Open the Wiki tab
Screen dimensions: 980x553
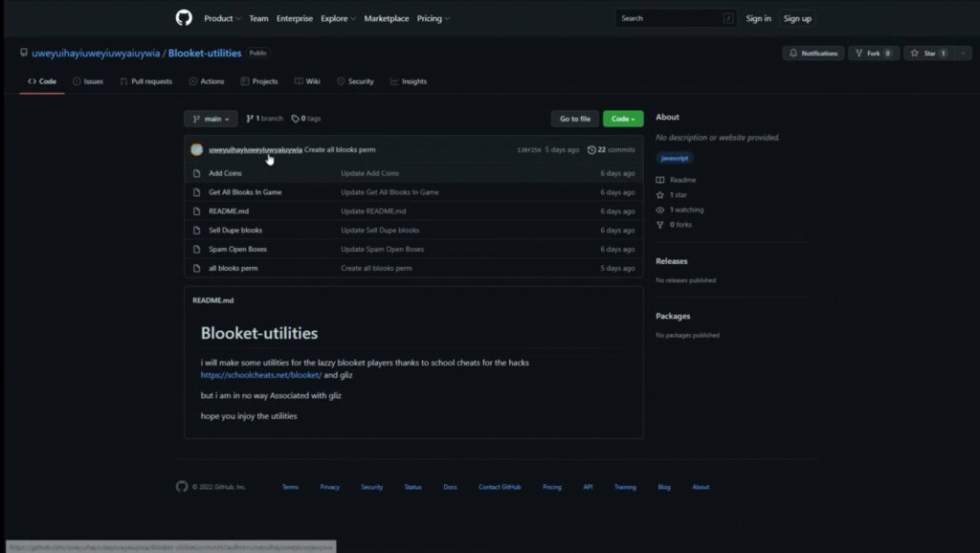pyautogui.click(x=307, y=81)
